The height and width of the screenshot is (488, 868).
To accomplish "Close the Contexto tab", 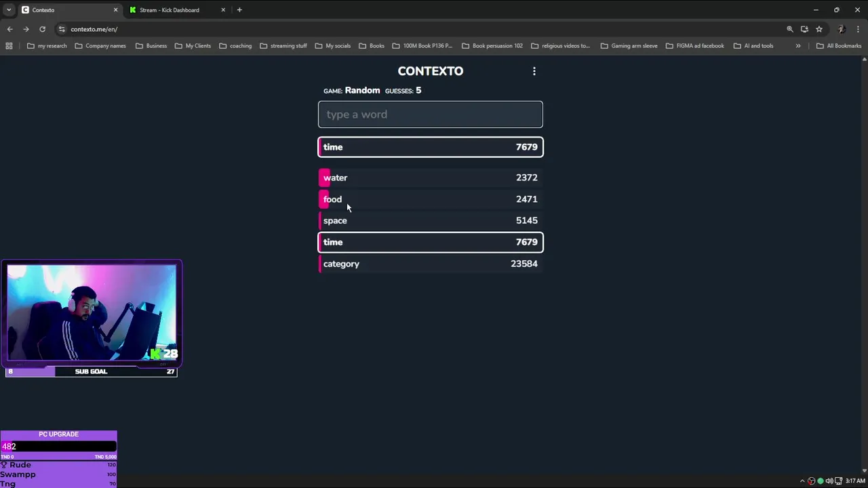I will 115,10.
